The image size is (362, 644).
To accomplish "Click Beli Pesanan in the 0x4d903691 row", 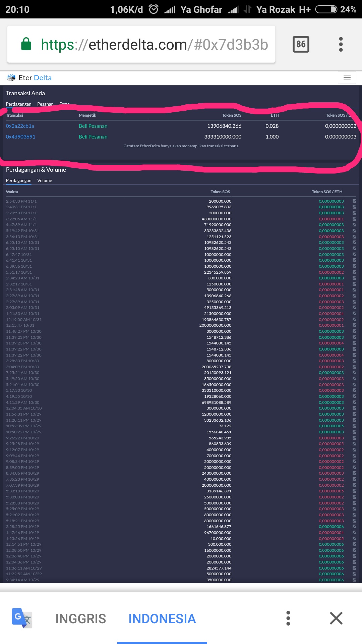I will [x=93, y=137].
